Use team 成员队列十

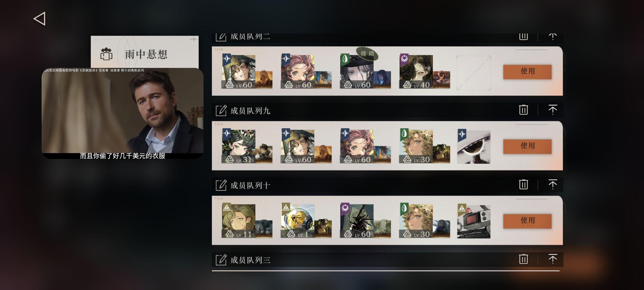tap(527, 221)
